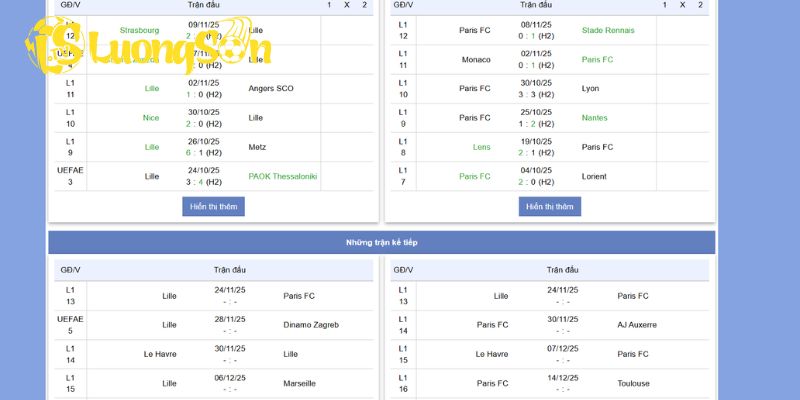
Task: Open the Metz team link
Action: coord(258,147)
